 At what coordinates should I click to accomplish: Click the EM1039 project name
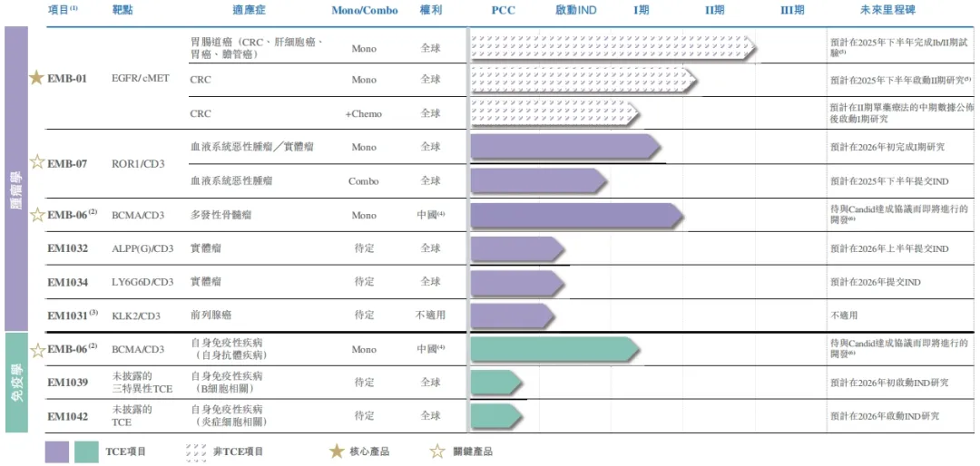[x=67, y=383]
